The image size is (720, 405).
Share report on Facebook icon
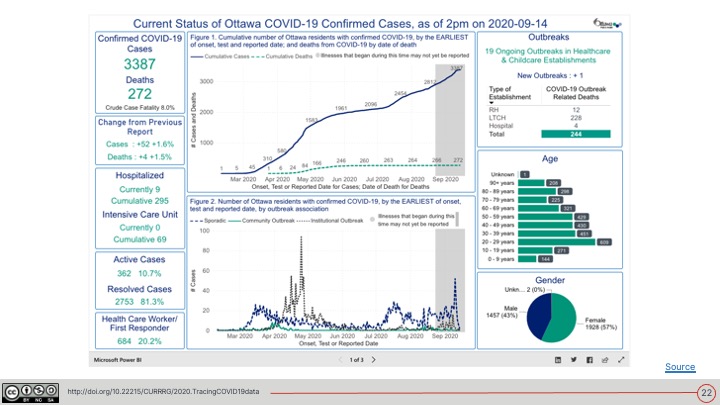pyautogui.click(x=590, y=360)
